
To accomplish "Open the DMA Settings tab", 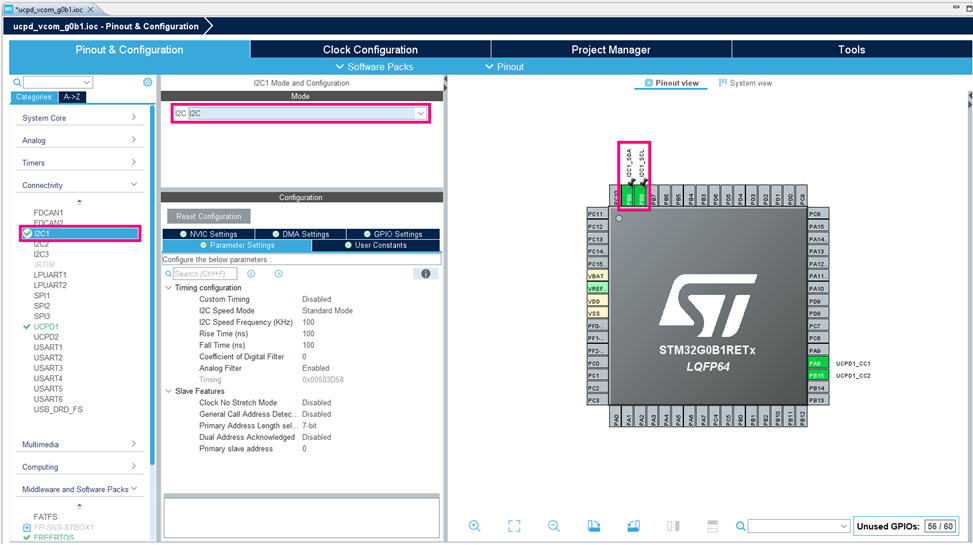I will 300,234.
